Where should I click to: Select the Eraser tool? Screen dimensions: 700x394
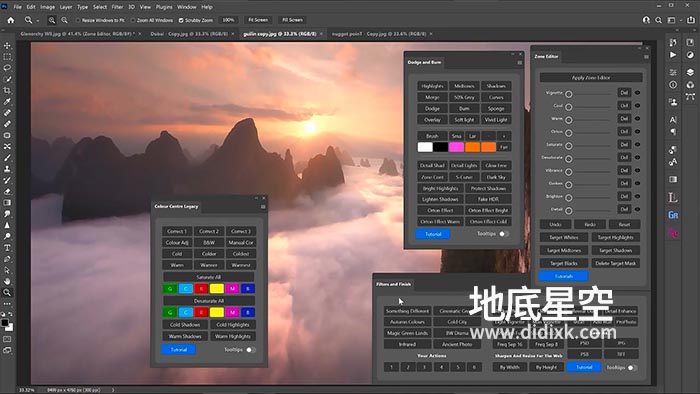(x=7, y=191)
